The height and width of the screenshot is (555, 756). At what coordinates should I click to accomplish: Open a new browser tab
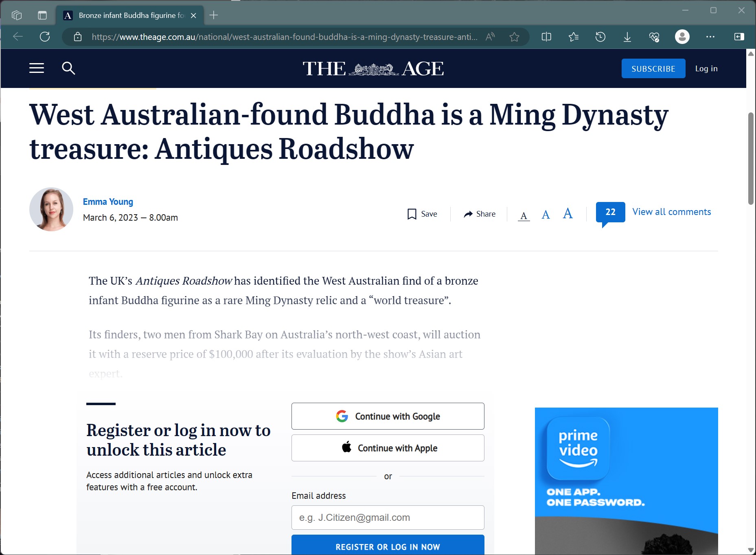pyautogui.click(x=214, y=15)
